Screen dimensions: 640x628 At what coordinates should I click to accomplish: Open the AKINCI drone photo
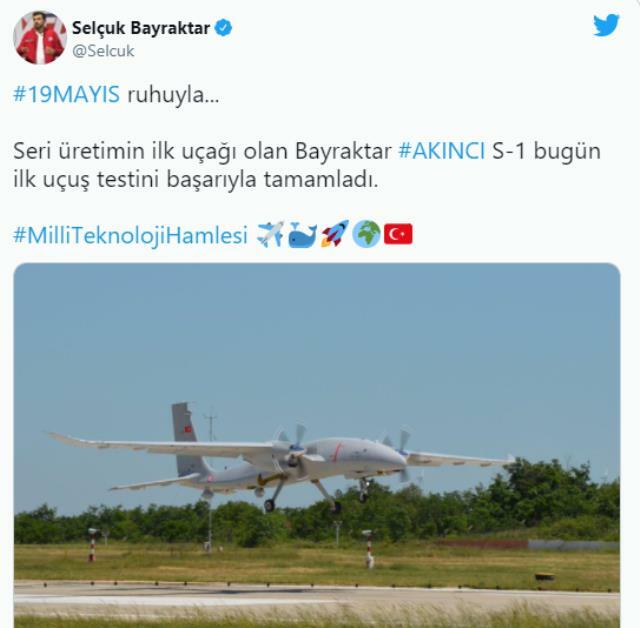click(x=317, y=446)
